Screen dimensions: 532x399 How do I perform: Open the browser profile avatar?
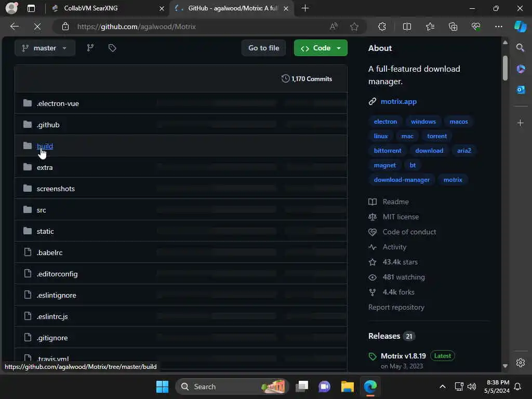coord(12,8)
